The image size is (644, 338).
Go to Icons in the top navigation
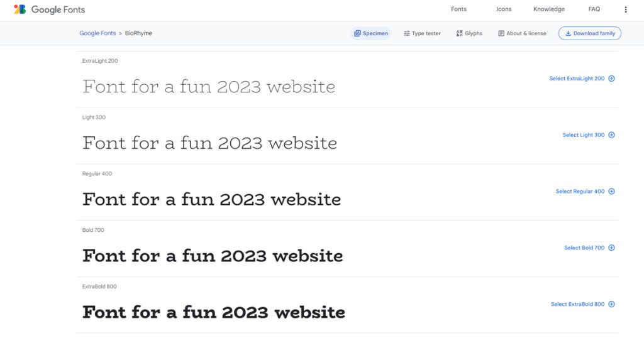tap(504, 9)
